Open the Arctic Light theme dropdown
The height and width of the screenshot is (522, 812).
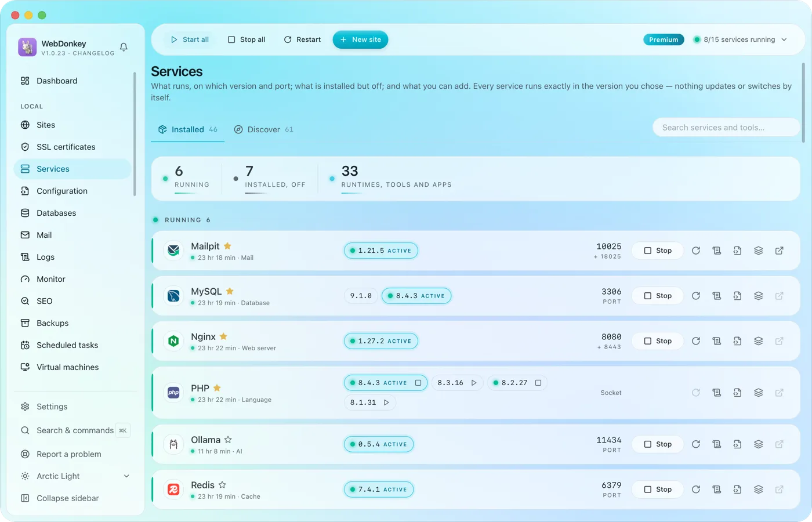(x=75, y=476)
